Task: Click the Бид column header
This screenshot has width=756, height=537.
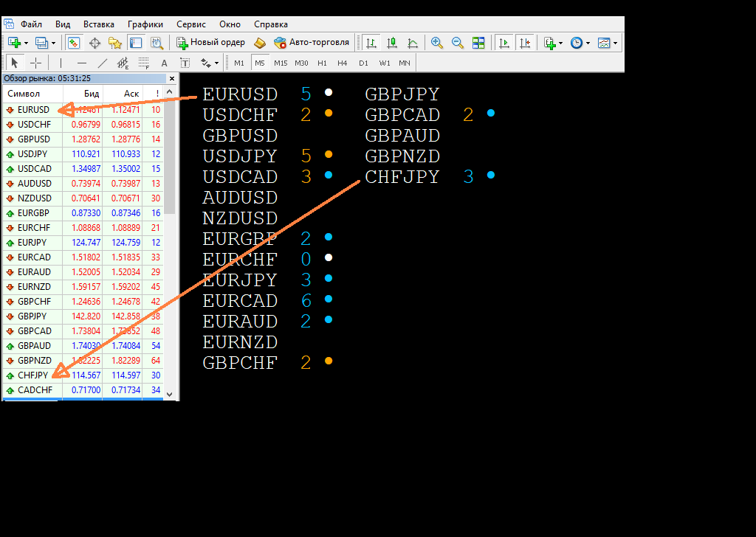Action: pyautogui.click(x=83, y=94)
